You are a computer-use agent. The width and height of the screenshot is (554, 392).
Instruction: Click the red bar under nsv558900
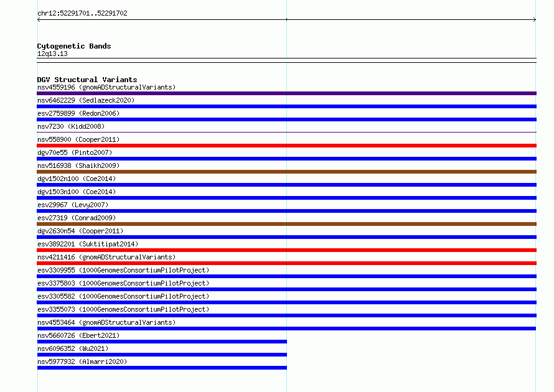pyautogui.click(x=286, y=146)
